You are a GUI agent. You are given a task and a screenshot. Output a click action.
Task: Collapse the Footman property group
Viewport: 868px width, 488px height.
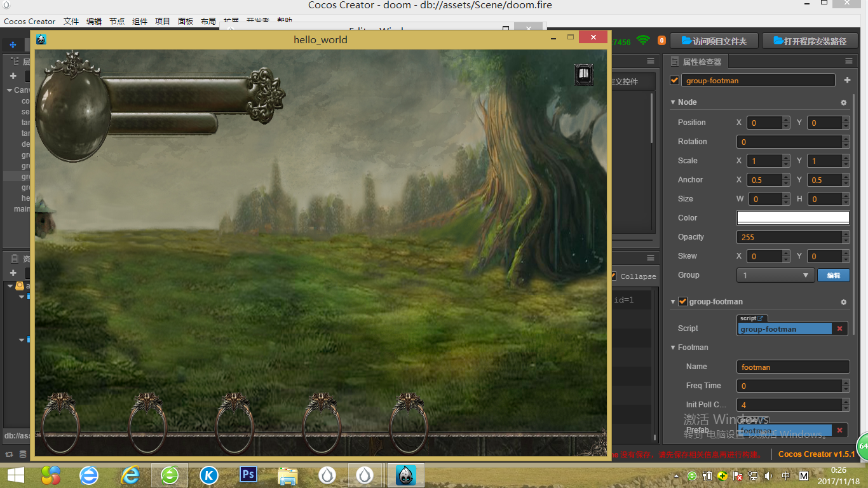click(x=673, y=348)
